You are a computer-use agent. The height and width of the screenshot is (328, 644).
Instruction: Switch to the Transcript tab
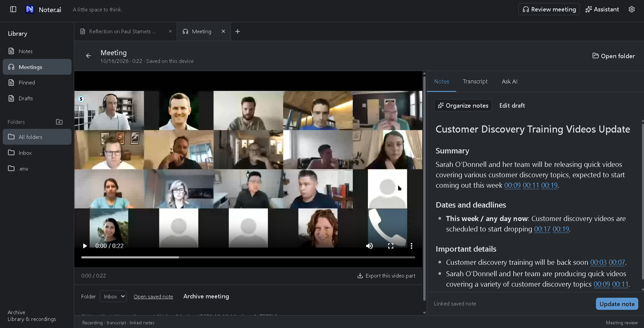pyautogui.click(x=475, y=81)
